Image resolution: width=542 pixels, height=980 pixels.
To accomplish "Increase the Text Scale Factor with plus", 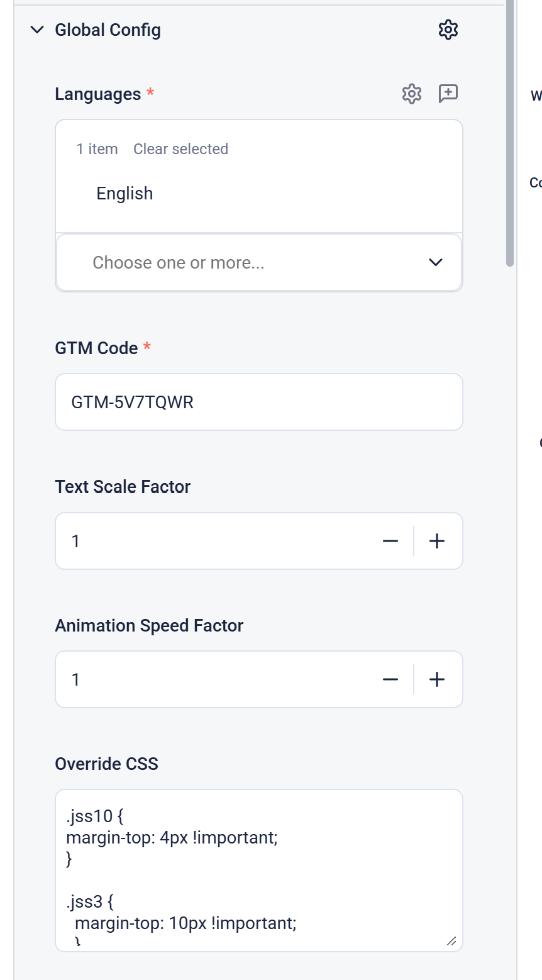I will point(437,541).
